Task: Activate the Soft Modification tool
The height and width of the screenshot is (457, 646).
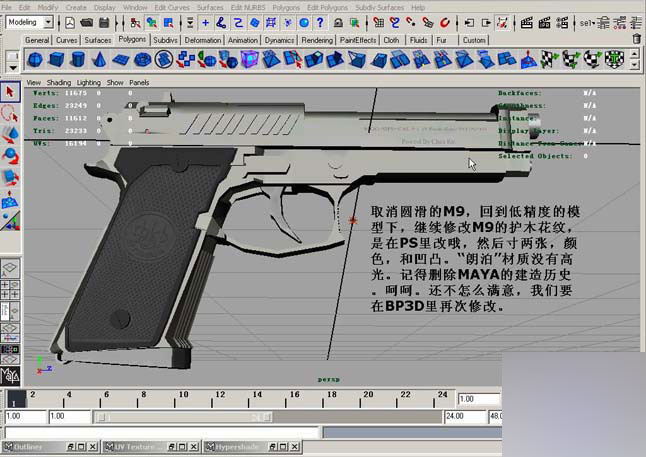Action: click(x=10, y=199)
